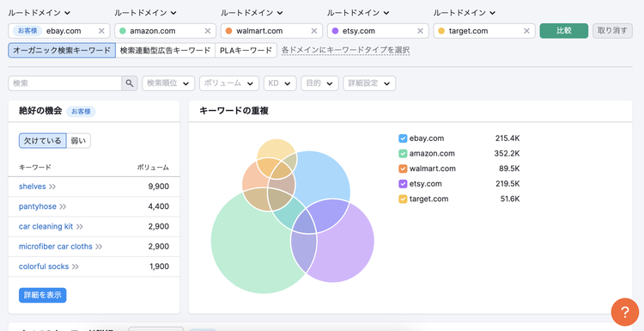
Task: Open ルートドメイン dropdown above etsy.com
Action: 358,13
